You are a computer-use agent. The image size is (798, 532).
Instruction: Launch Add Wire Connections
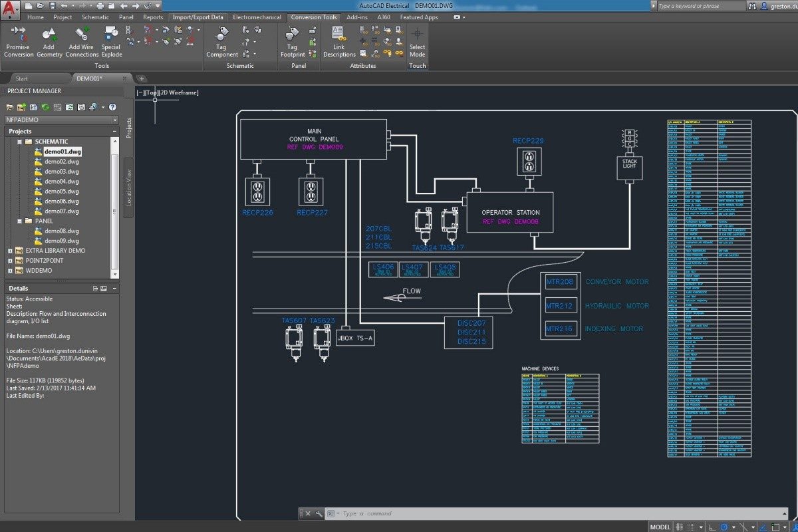click(x=81, y=40)
